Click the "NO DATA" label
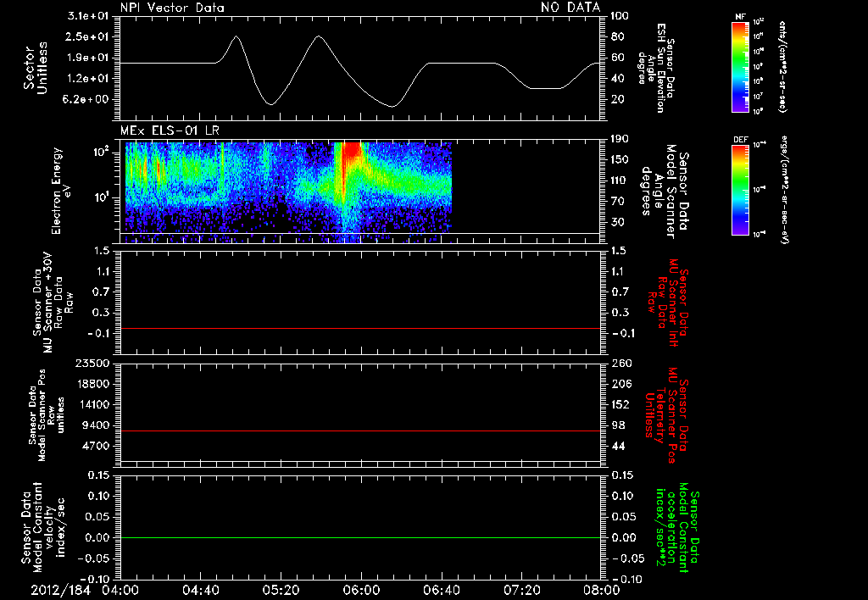The height and width of the screenshot is (600, 868). tap(570, 7)
